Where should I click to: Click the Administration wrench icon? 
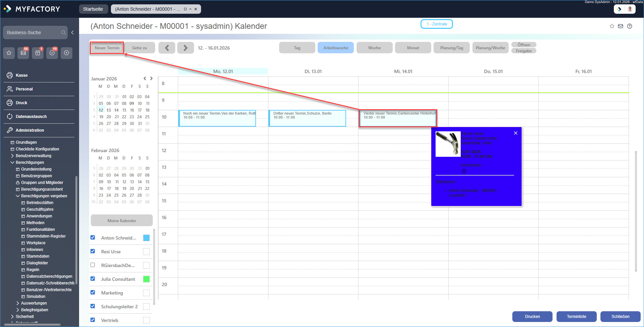point(10,130)
